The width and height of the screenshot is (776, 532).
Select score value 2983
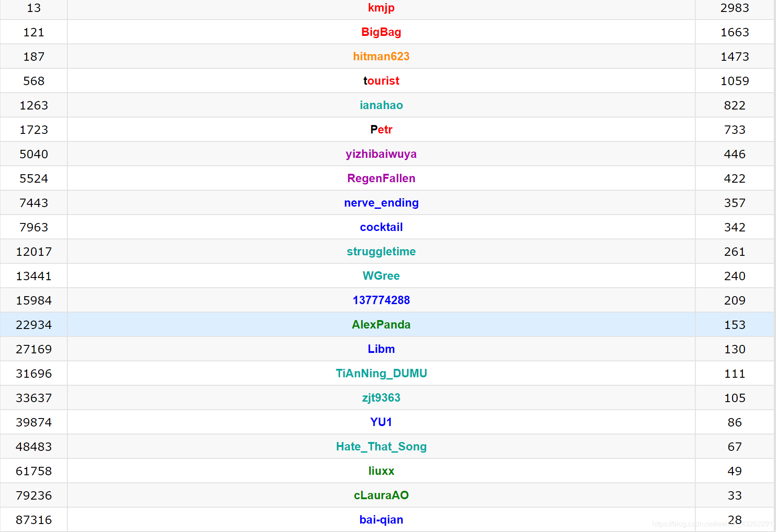click(x=734, y=8)
